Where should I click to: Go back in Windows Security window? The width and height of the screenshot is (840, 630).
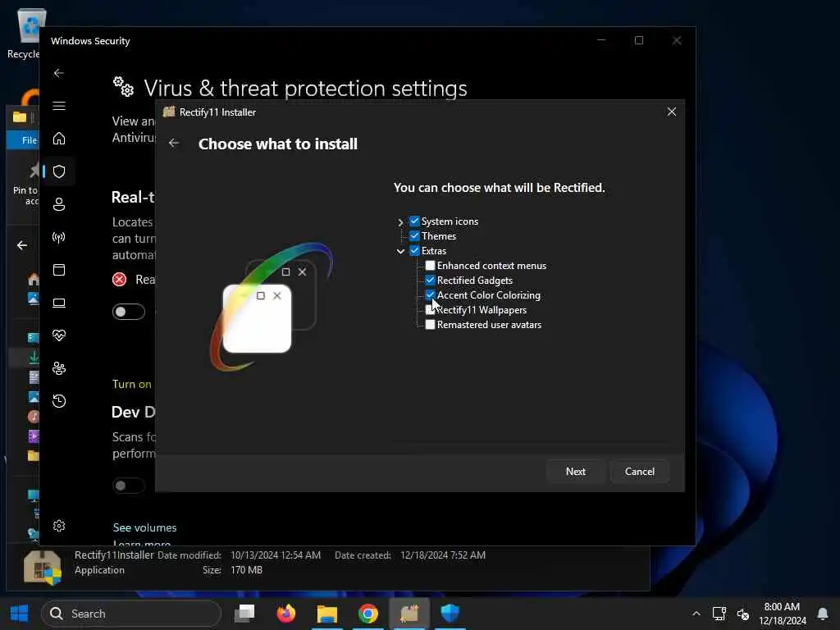(x=59, y=73)
